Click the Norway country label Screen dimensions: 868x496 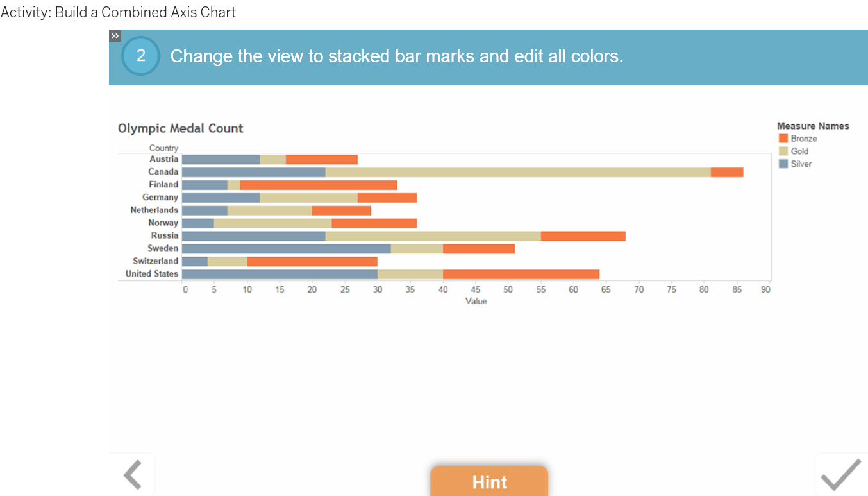pyautogui.click(x=163, y=223)
